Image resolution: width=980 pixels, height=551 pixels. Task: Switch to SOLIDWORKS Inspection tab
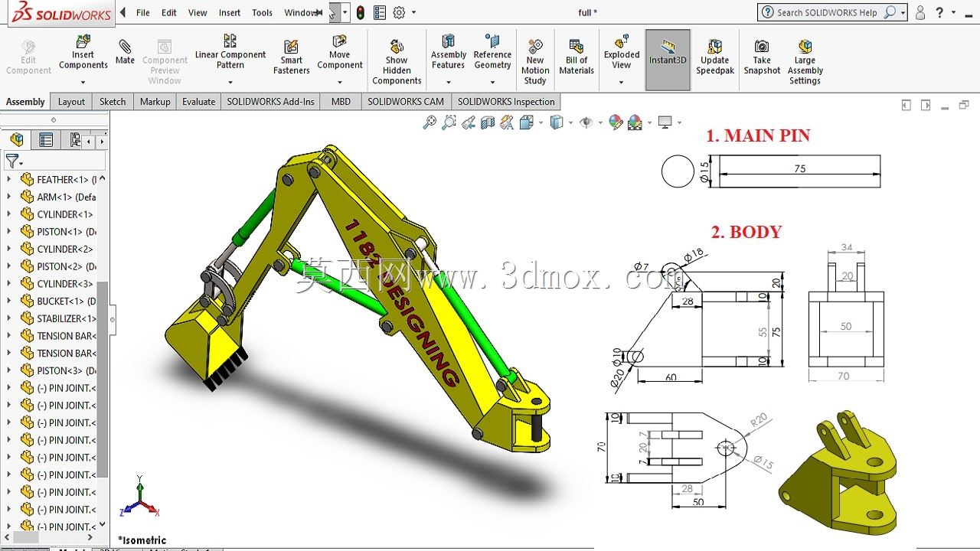coord(506,102)
